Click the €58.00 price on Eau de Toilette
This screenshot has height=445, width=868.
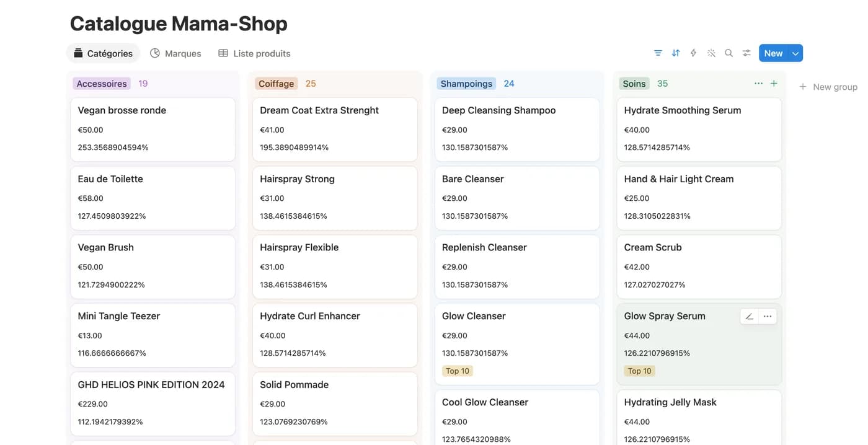pyautogui.click(x=91, y=198)
